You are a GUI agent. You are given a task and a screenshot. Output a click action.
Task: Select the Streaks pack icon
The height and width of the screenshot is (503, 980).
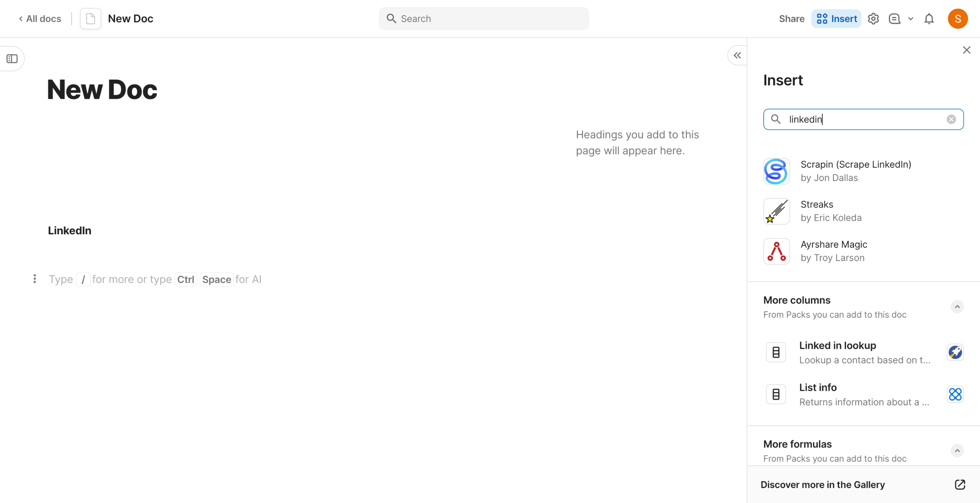pyautogui.click(x=776, y=211)
